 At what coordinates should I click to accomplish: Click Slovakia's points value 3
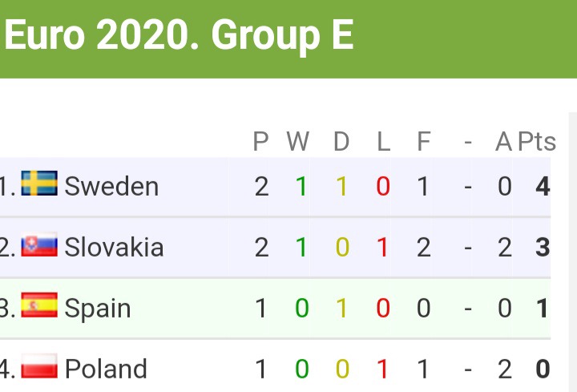(x=543, y=247)
